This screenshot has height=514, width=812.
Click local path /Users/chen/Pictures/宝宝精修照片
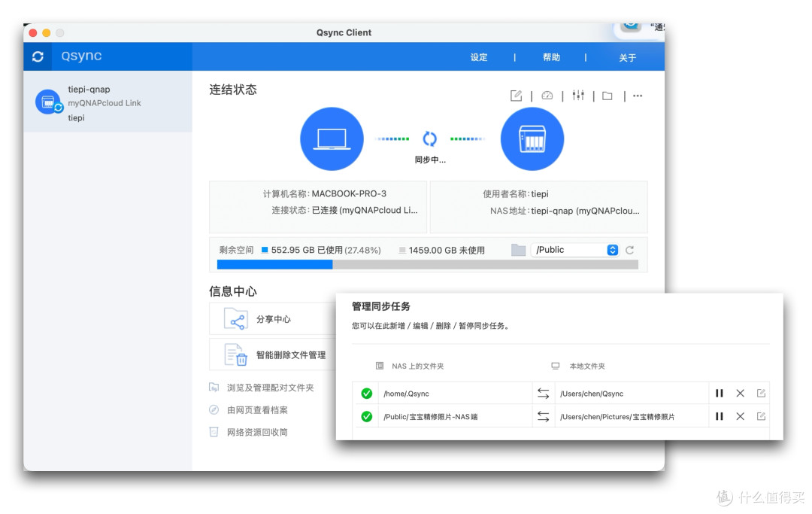[x=617, y=417]
